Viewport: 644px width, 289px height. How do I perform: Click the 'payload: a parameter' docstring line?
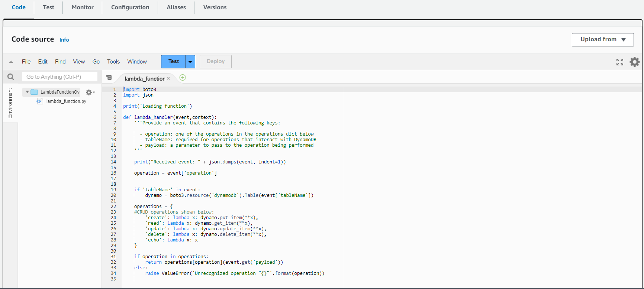(x=227, y=145)
